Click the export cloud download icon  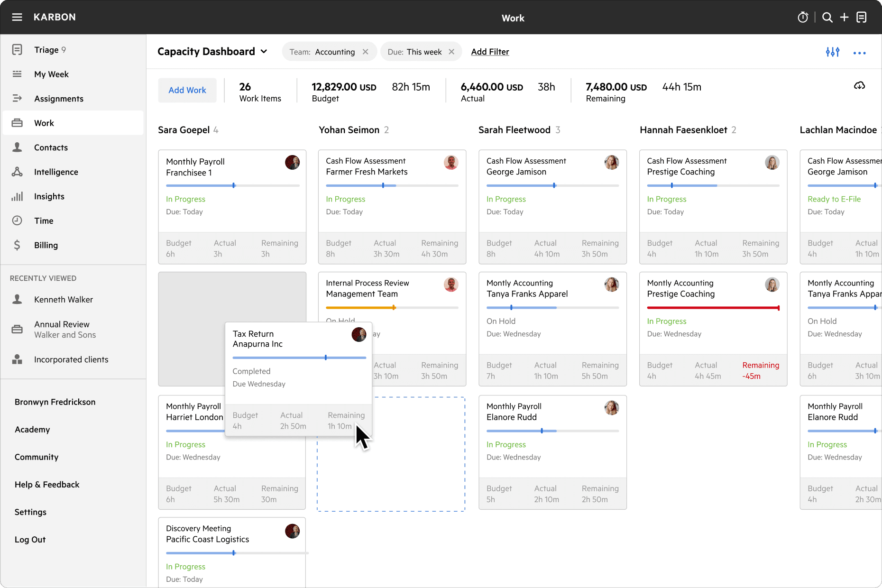coord(860,86)
